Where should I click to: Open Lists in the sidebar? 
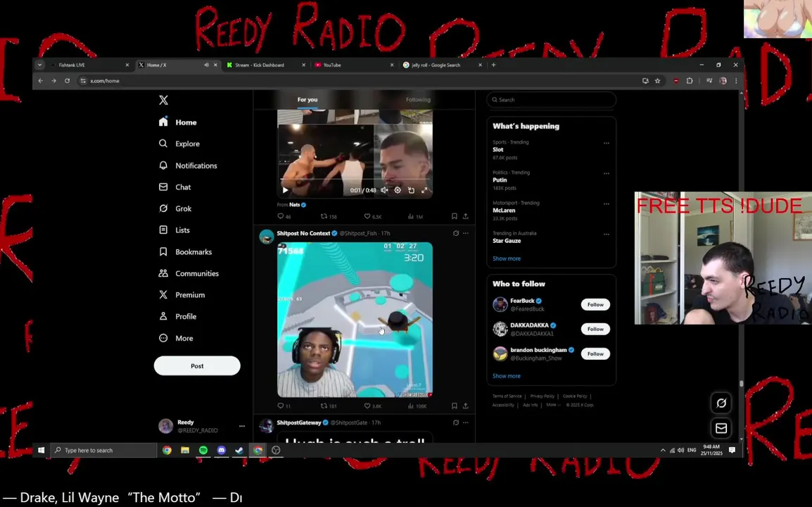(x=174, y=230)
